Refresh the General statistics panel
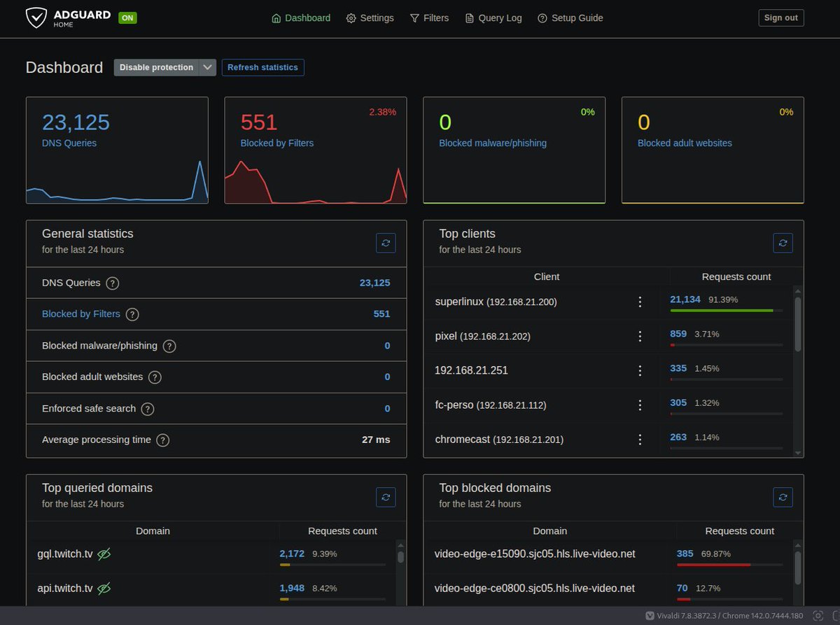The height and width of the screenshot is (625, 840). 386,243
